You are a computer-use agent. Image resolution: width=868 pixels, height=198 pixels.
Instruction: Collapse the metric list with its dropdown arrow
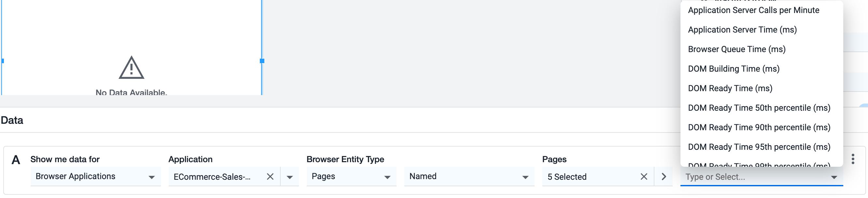pos(834,177)
